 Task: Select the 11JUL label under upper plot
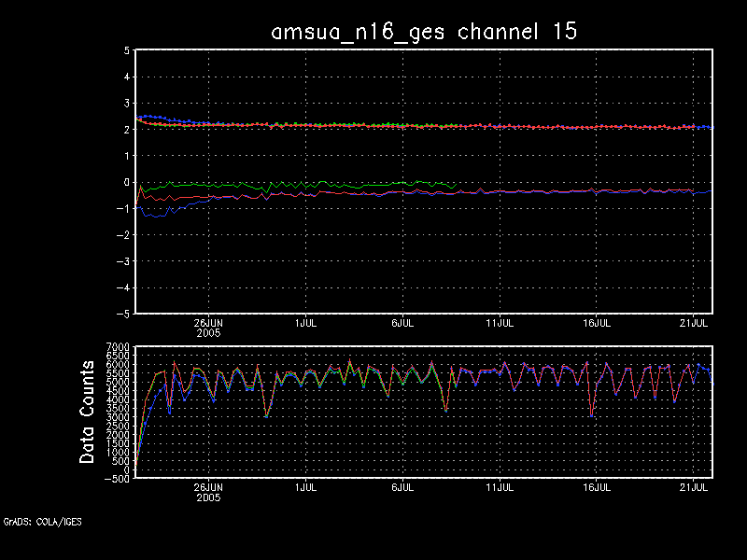click(x=500, y=322)
